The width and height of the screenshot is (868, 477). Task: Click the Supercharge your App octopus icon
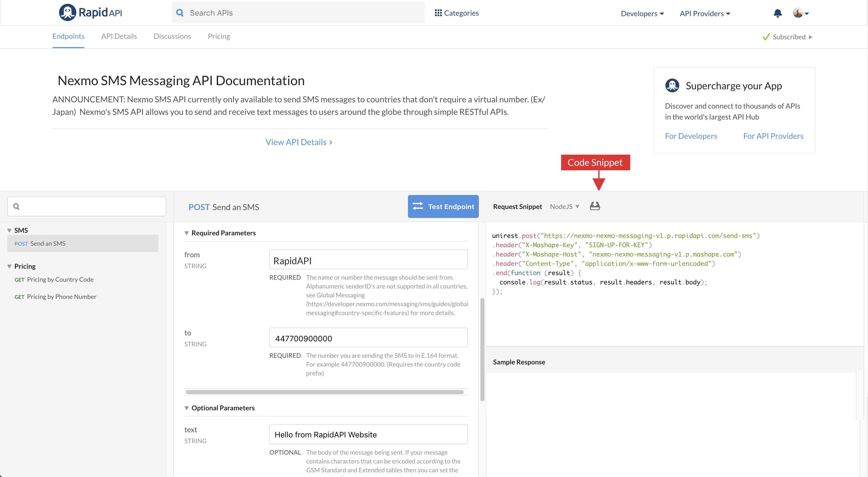click(672, 86)
